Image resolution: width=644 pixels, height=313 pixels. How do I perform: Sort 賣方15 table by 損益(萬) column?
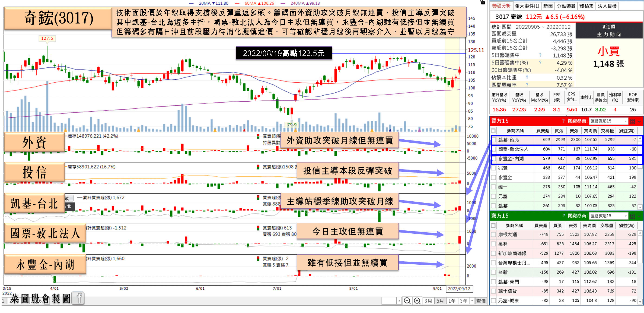(x=627, y=226)
